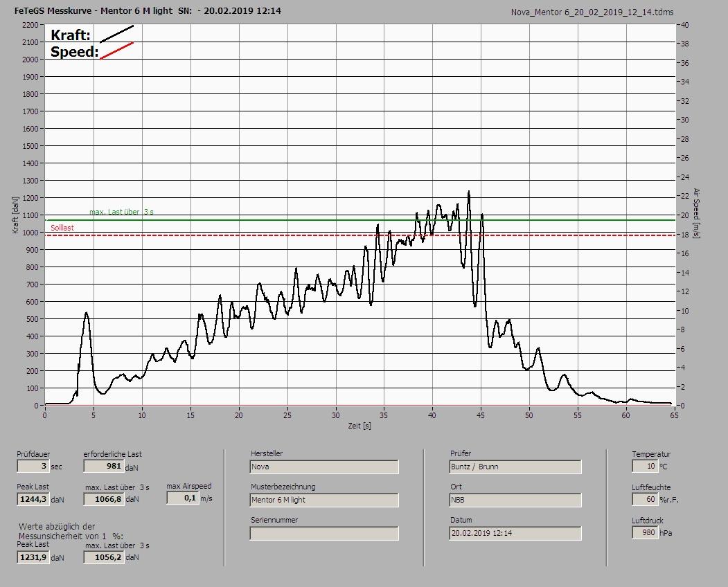Click the 'Zeit [s]' x-axis label
Image resolution: width=728 pixels, height=587 pixels.
coord(359,426)
